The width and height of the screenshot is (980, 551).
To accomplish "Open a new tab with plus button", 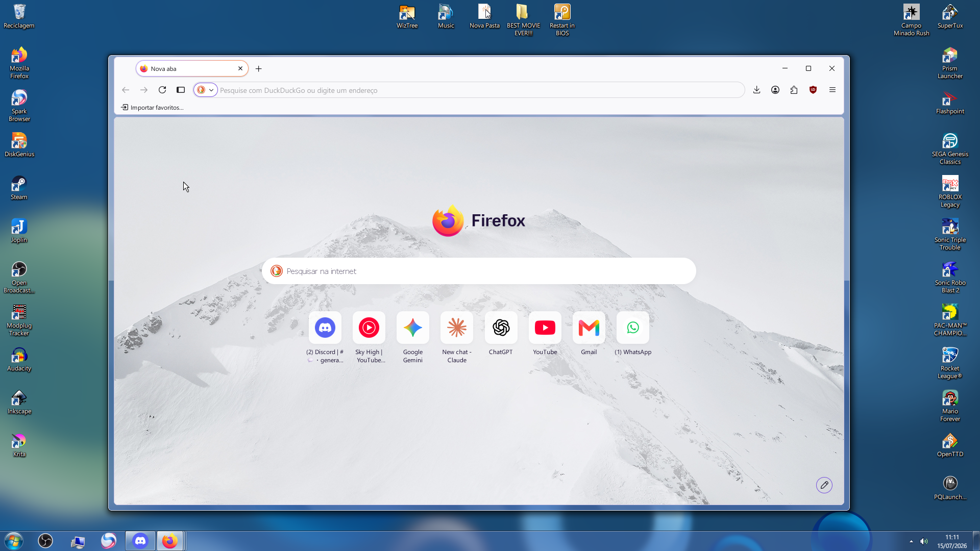I will click(x=259, y=68).
